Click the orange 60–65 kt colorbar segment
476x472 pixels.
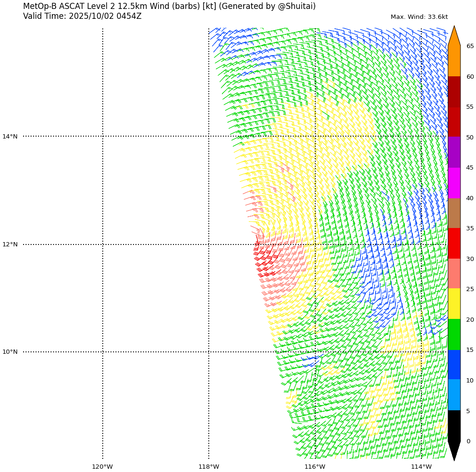point(454,61)
